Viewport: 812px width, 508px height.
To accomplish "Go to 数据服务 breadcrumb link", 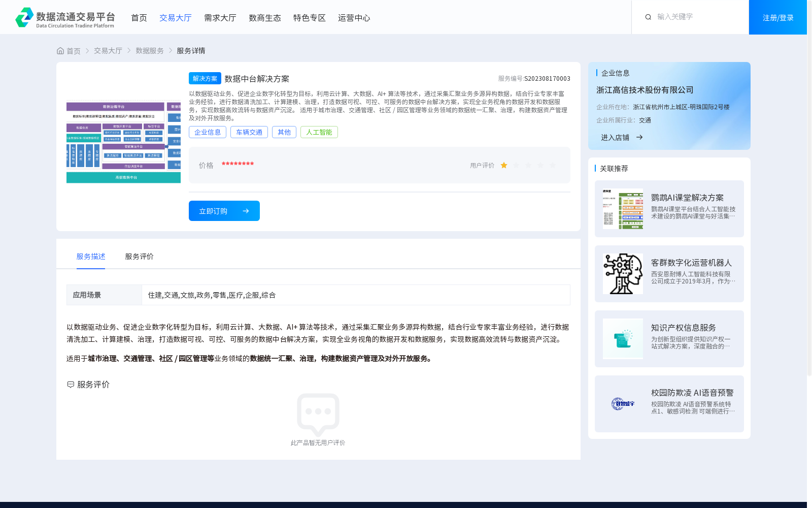I will coord(150,51).
